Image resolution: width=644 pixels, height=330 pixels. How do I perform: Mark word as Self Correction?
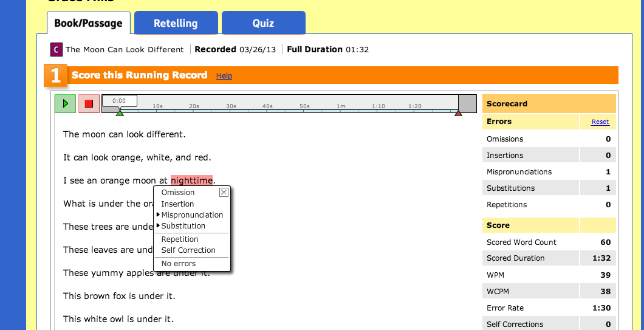(188, 250)
